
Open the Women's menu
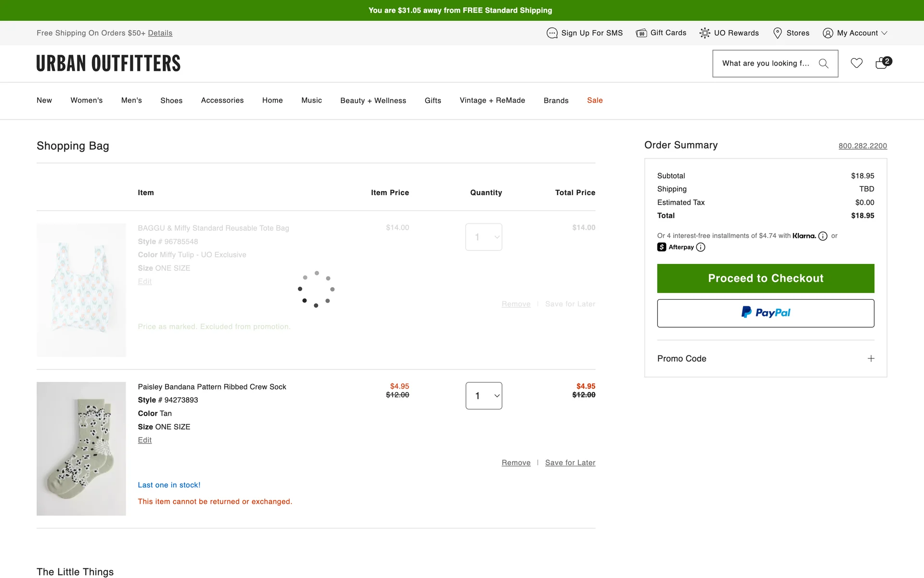[x=87, y=100]
